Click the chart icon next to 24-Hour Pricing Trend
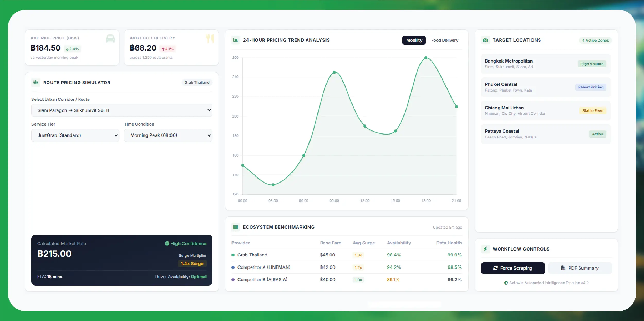Screen dimensions: 644x321 235,40
